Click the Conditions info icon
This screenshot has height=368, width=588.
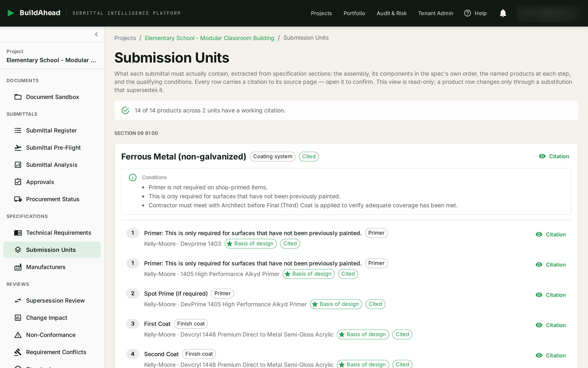133,177
